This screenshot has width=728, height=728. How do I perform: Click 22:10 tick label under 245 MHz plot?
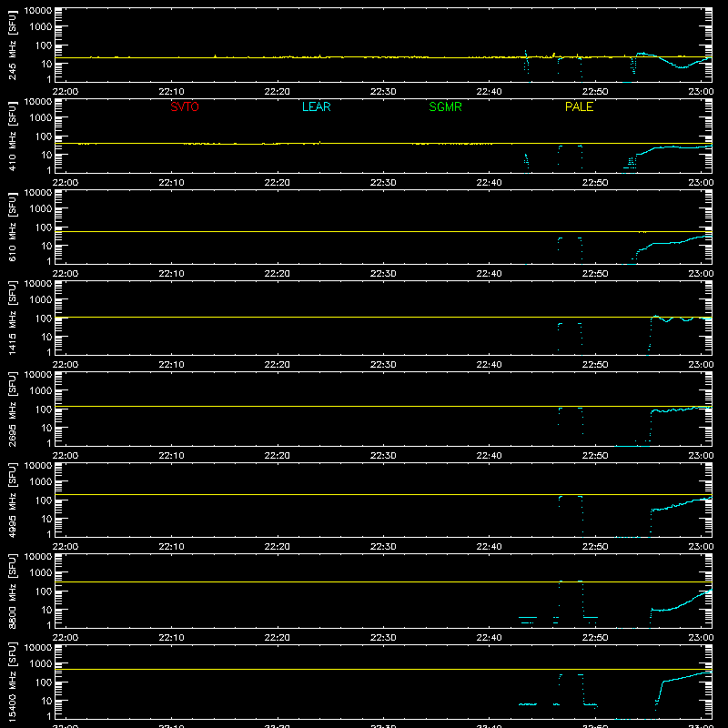tap(171, 92)
